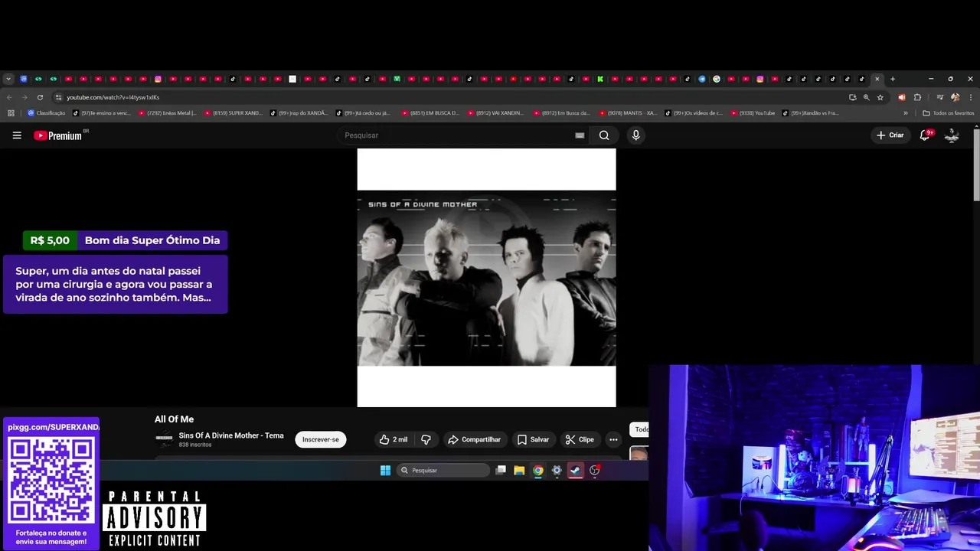Open the MANTIS bookmark

coord(629,113)
